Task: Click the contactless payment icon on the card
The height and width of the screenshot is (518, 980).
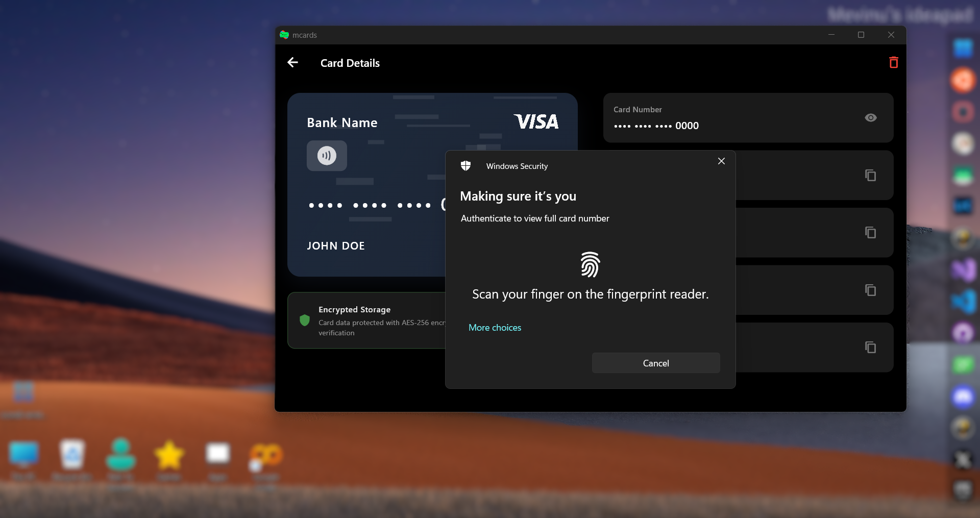Action: 327,156
